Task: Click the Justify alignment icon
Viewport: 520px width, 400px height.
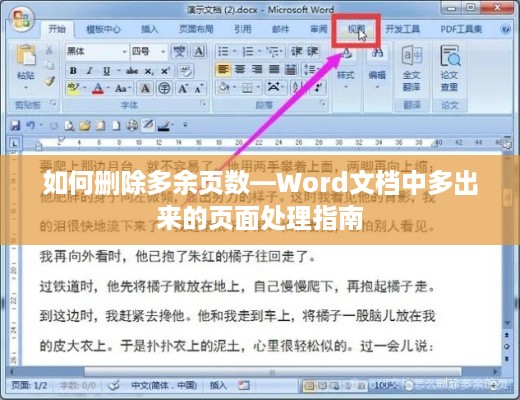Action: point(274,69)
